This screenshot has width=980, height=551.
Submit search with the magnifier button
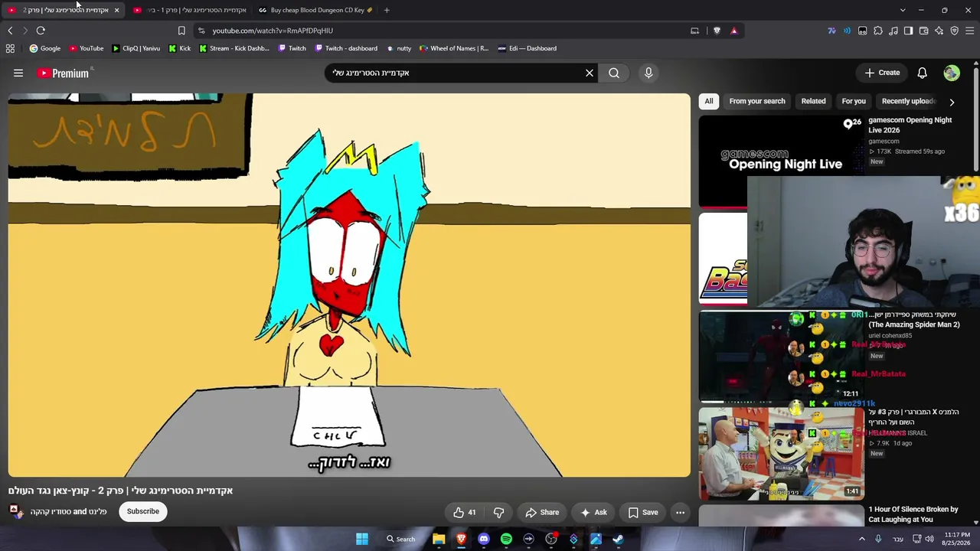[614, 73]
